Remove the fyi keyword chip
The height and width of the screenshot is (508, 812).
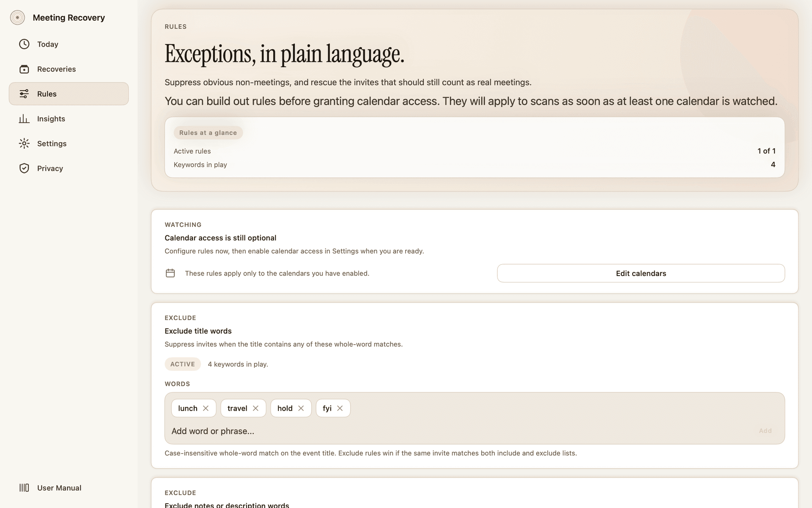coord(340,408)
